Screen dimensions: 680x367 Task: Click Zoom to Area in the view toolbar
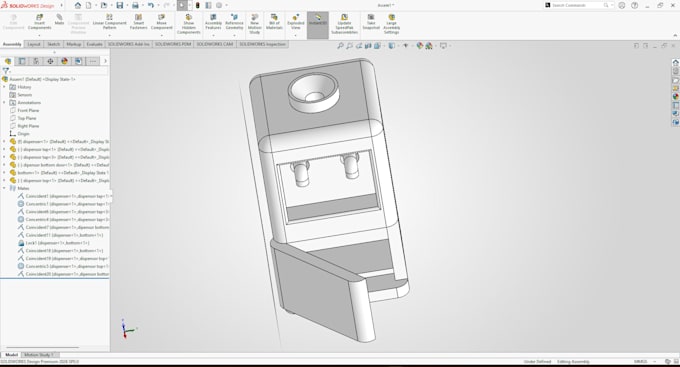(350, 46)
